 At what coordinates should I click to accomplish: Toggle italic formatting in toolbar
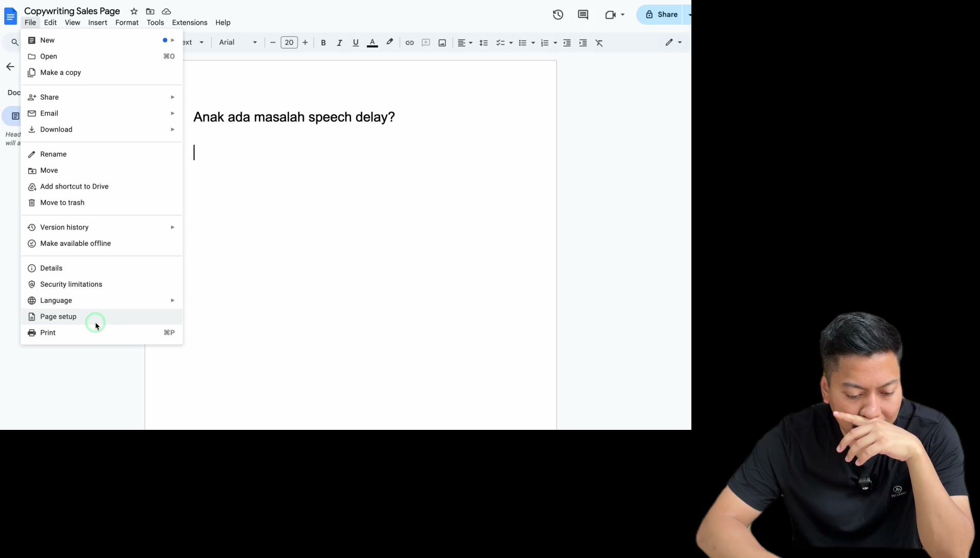(339, 43)
